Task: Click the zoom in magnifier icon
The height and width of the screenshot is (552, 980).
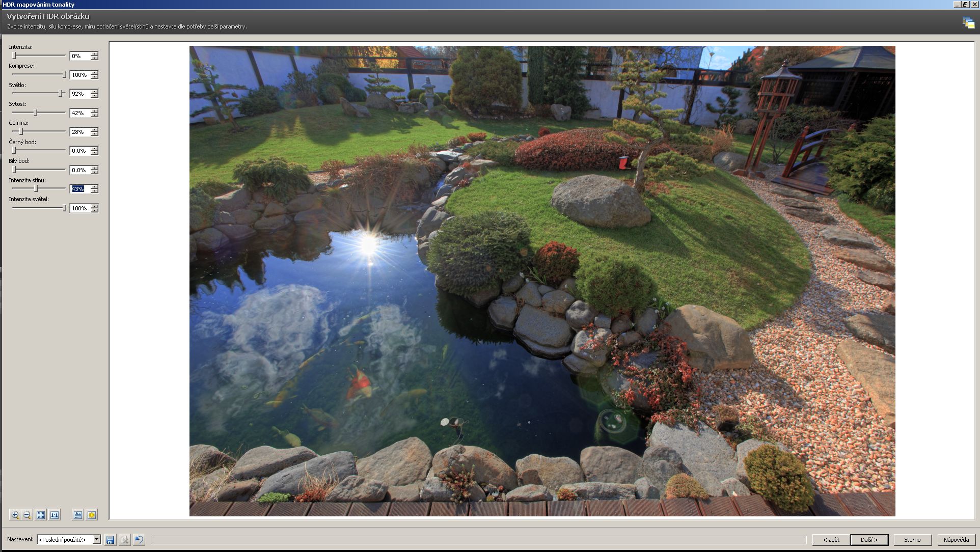Action: (x=15, y=515)
